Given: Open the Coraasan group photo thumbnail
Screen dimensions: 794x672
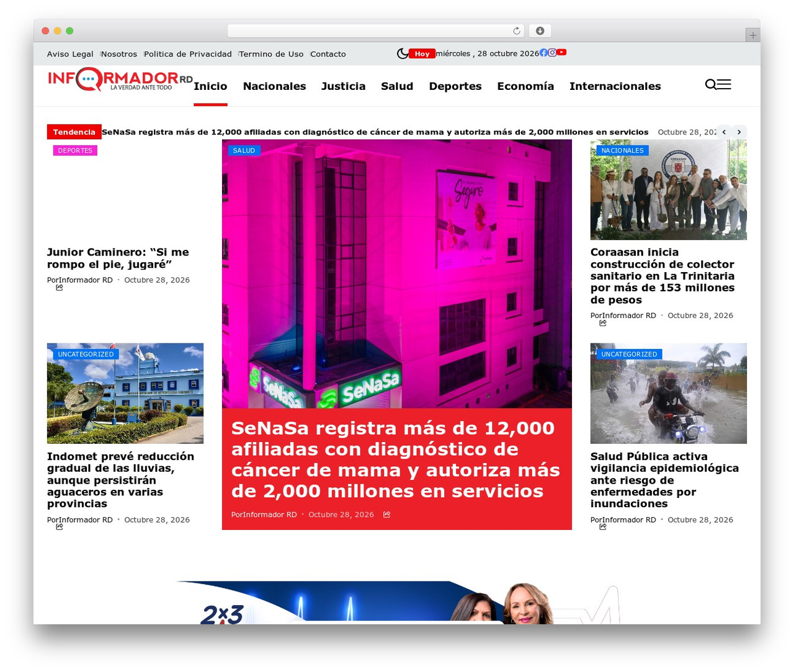Looking at the screenshot, I should 669,190.
